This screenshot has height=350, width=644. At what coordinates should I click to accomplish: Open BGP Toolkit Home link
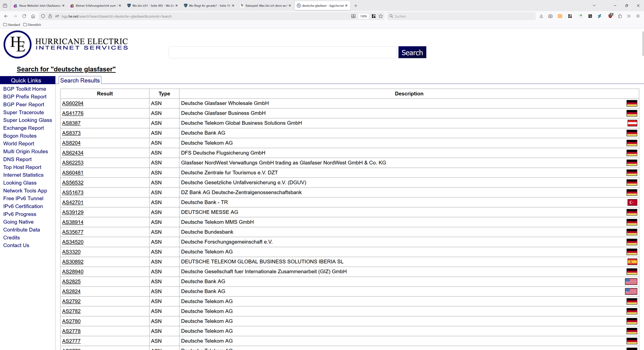tap(25, 89)
